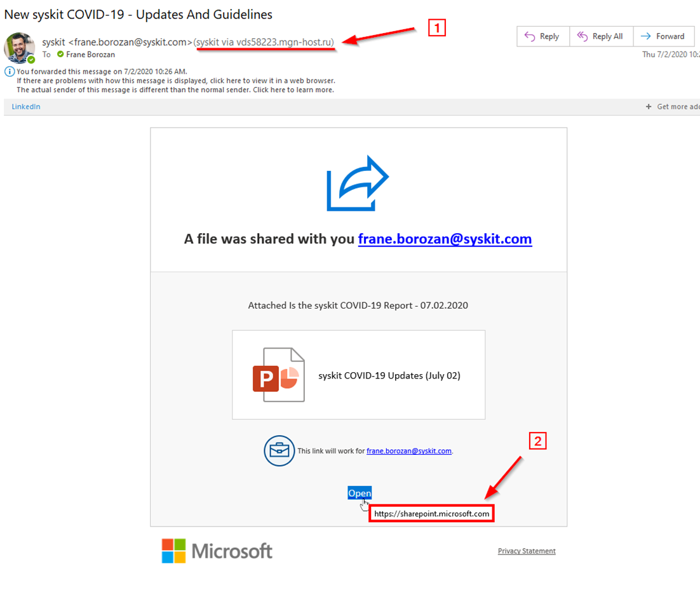700x597 pixels.
Task: Open the email link in the heading
Action: [x=445, y=239]
